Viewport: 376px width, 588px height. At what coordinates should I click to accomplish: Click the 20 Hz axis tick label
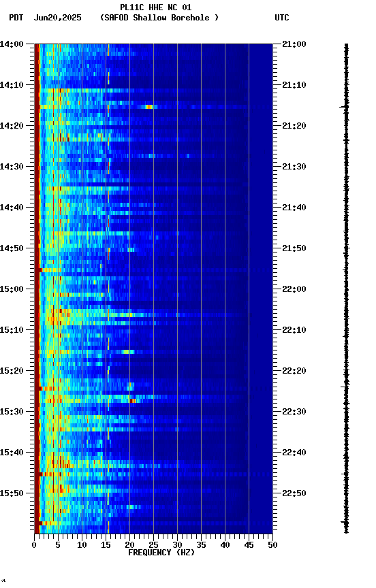pos(129,545)
